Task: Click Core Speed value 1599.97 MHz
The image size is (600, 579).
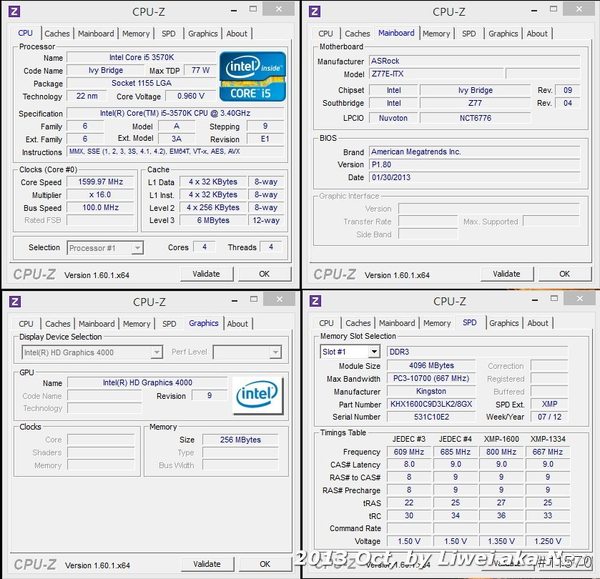Action: [x=101, y=182]
